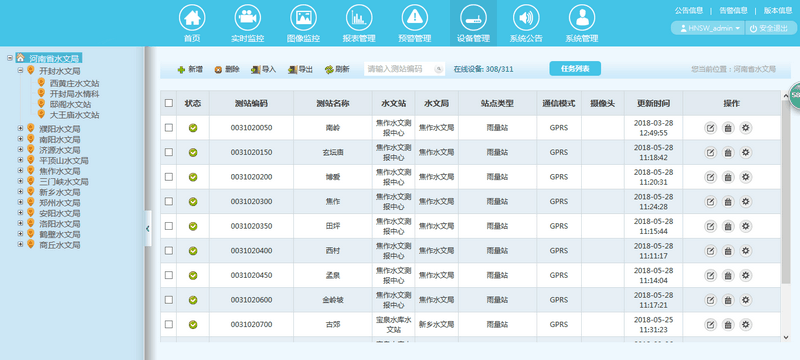The height and width of the screenshot is (360, 800).
Task: Edit the 金岭坡 station row
Action: tap(710, 300)
